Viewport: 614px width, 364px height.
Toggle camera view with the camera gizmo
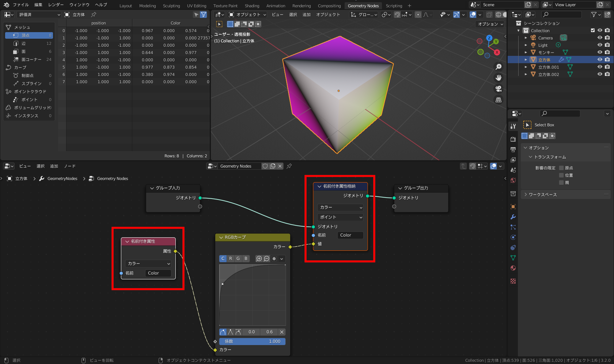499,89
